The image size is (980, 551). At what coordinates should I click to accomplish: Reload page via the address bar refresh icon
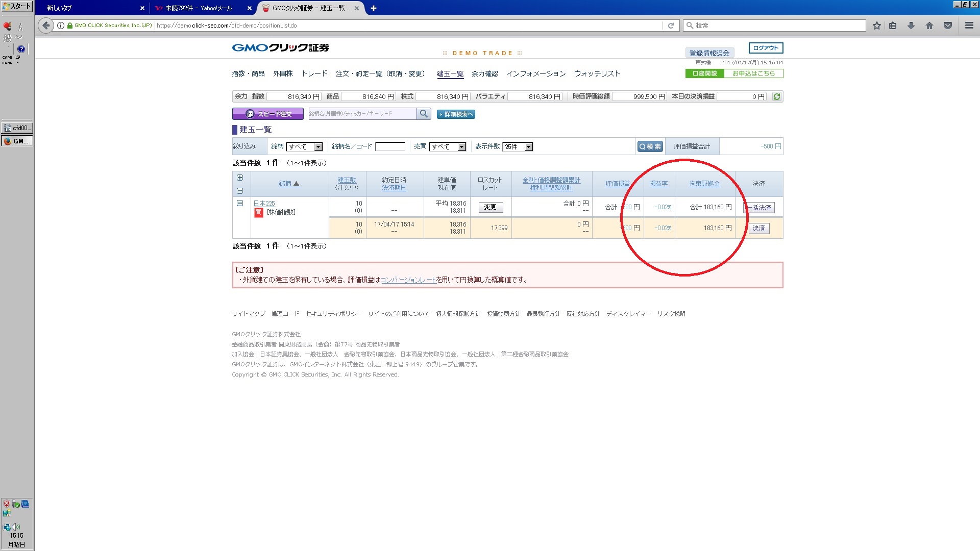[671, 26]
